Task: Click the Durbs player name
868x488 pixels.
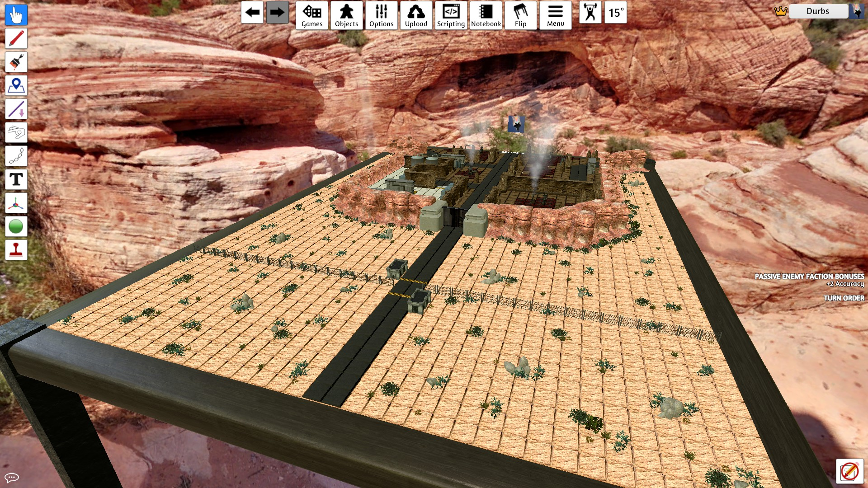Action: pyautogui.click(x=818, y=11)
